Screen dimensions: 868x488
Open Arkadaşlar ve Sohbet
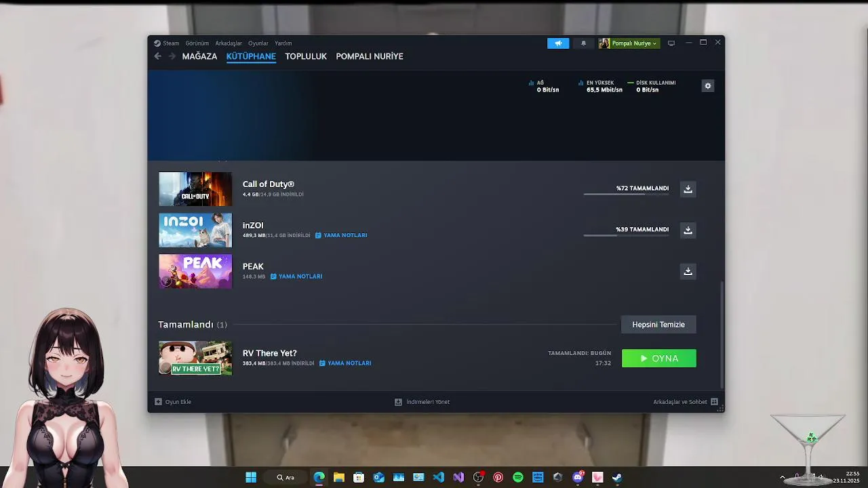coord(680,402)
